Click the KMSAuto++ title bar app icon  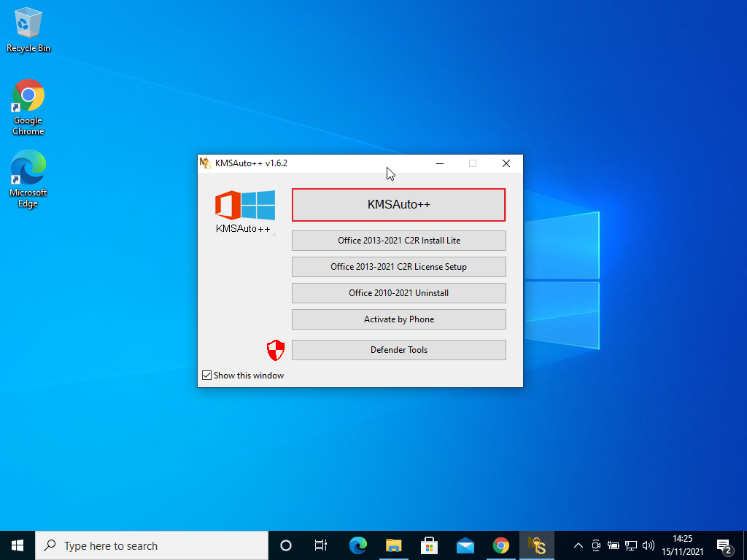point(205,163)
